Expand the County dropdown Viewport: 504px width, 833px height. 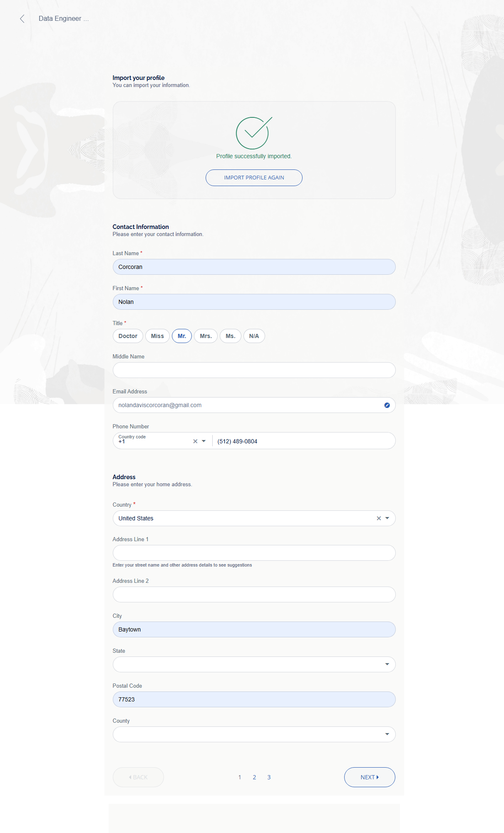pyautogui.click(x=387, y=734)
